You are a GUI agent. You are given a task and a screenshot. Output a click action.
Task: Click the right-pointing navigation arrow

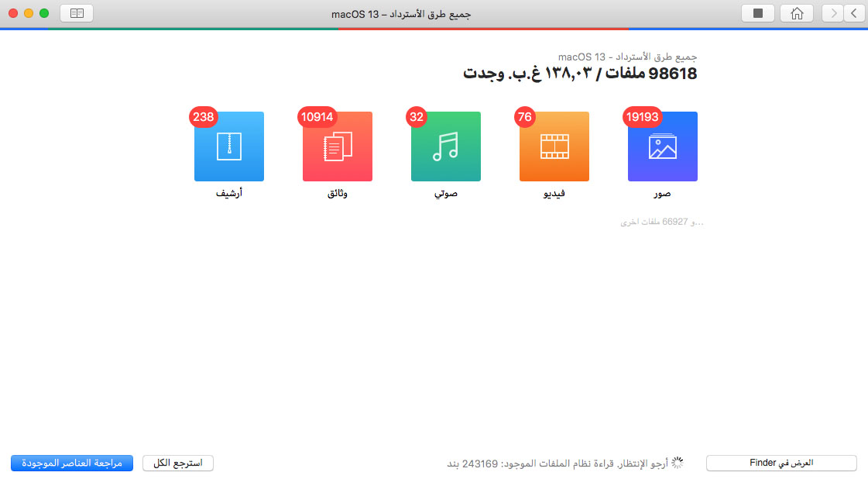click(x=832, y=13)
